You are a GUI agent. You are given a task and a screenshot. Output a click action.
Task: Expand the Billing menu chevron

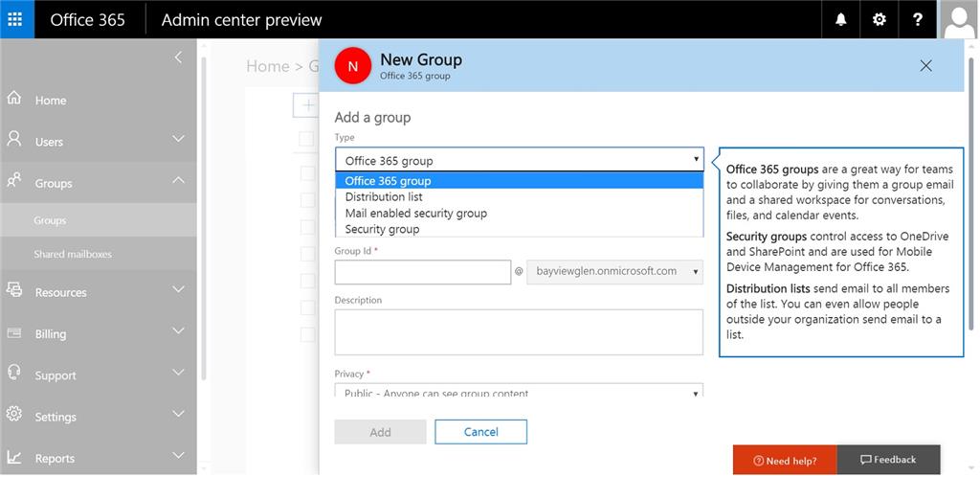coord(179,330)
